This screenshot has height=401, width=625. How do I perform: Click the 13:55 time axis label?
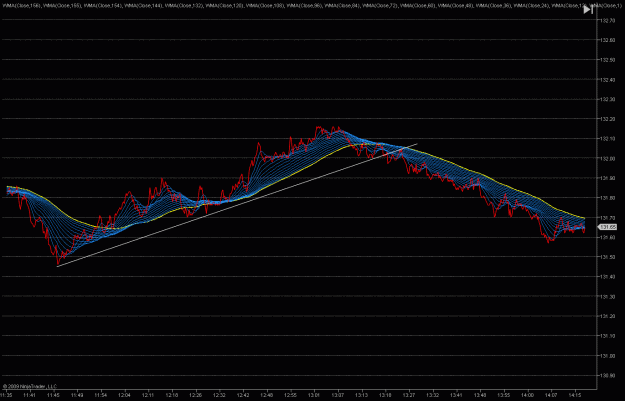[504, 395]
